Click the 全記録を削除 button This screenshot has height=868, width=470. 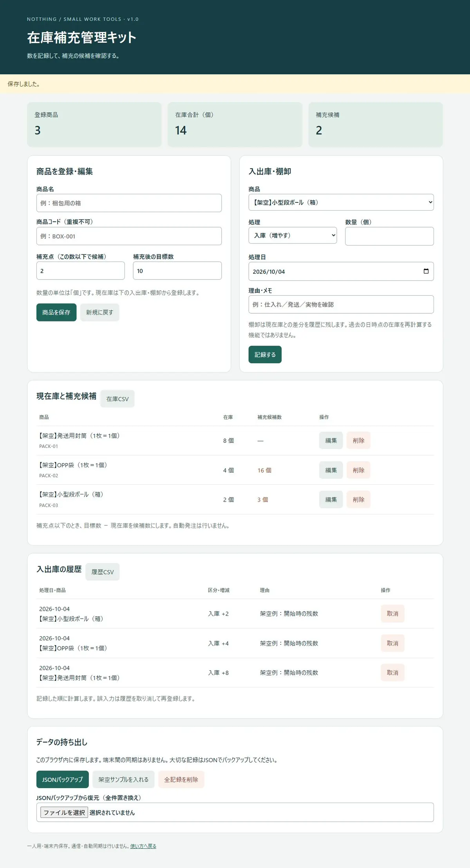[181, 779]
